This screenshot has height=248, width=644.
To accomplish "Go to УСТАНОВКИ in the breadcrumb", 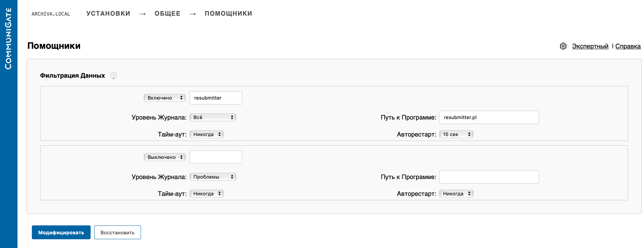I will tap(108, 13).
